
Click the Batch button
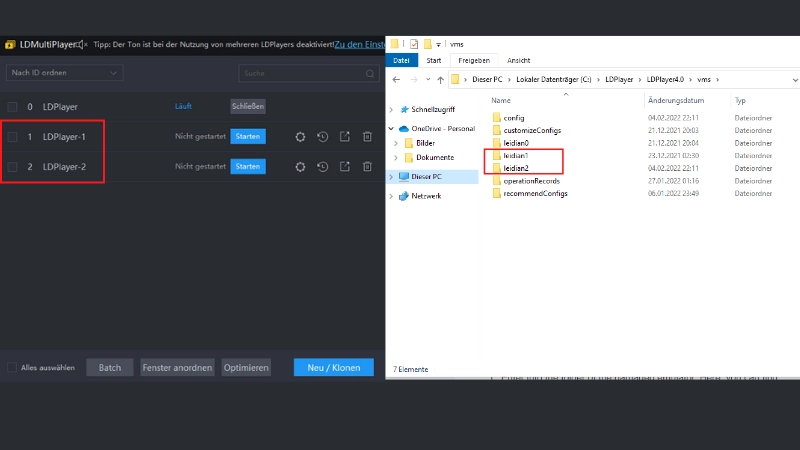(110, 367)
